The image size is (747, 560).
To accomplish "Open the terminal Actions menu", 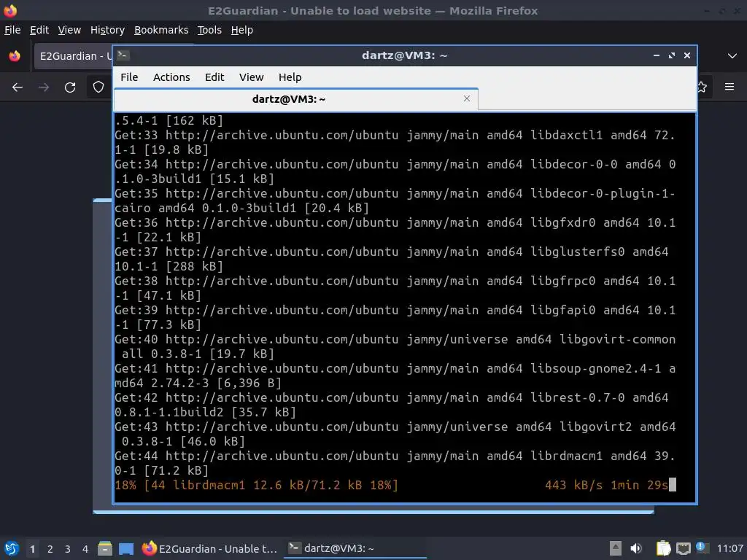I will [171, 77].
